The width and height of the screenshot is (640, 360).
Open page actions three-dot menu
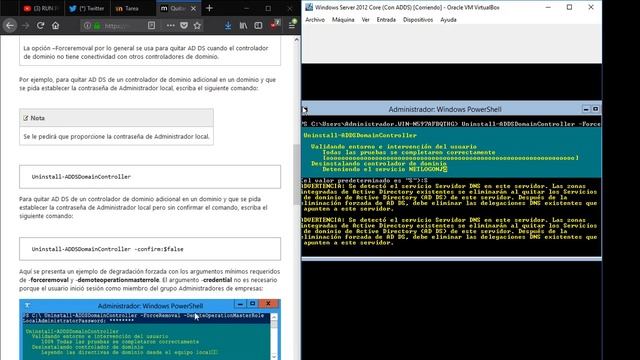point(171,26)
